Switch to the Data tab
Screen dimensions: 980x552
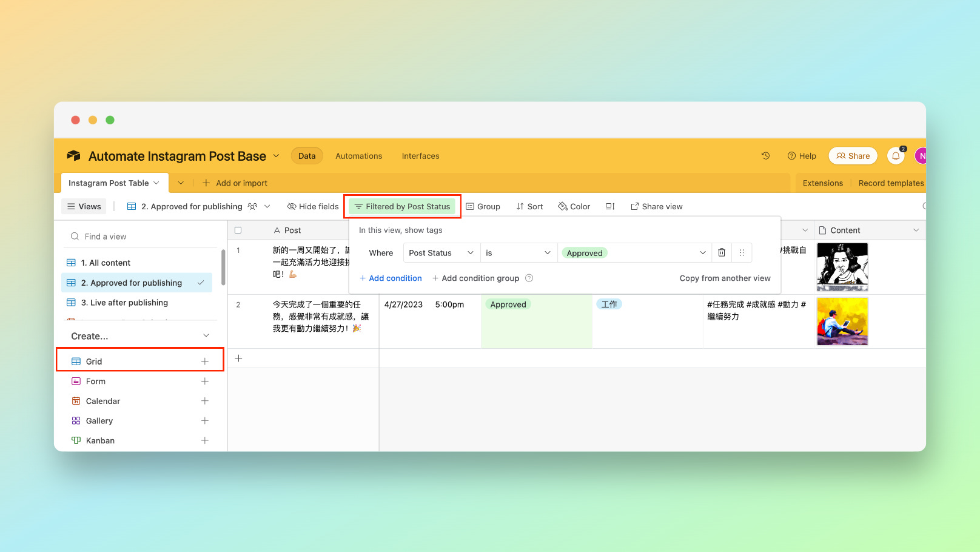click(x=307, y=156)
